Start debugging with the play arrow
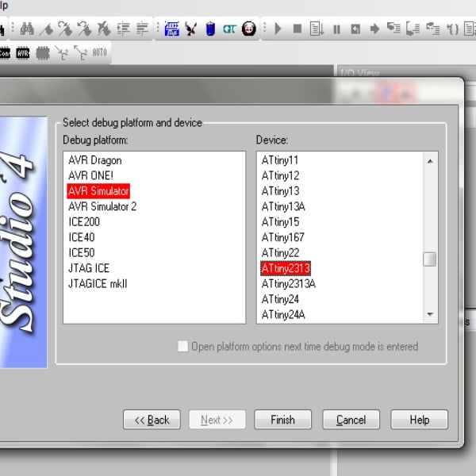The height and width of the screenshot is (476, 476). 278,29
